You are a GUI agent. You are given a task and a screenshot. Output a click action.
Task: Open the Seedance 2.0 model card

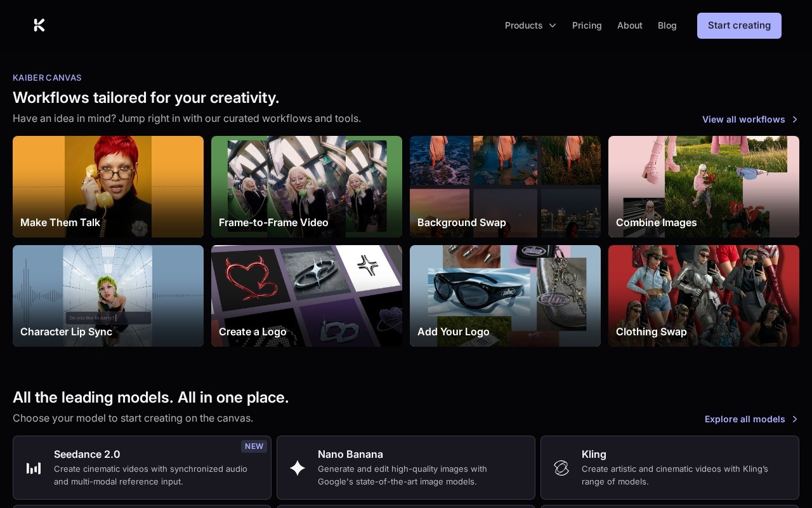coord(142,467)
